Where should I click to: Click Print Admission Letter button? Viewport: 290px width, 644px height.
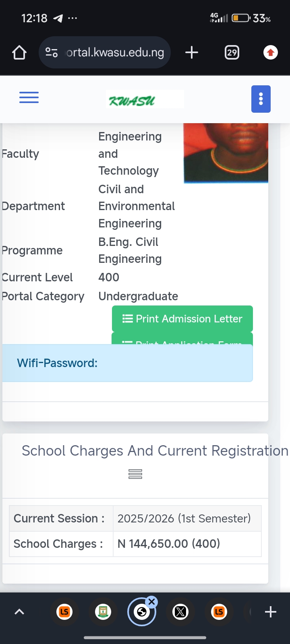pyautogui.click(x=182, y=319)
